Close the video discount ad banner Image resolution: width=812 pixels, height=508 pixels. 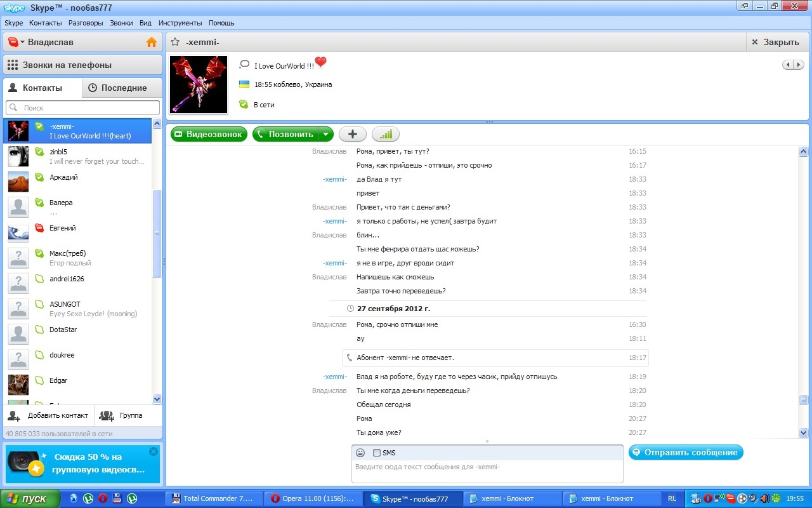(x=153, y=451)
